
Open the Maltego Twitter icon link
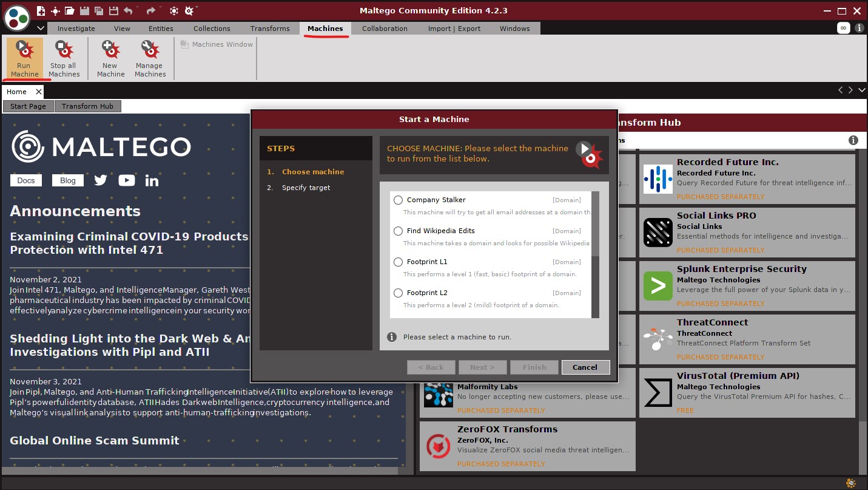point(101,180)
